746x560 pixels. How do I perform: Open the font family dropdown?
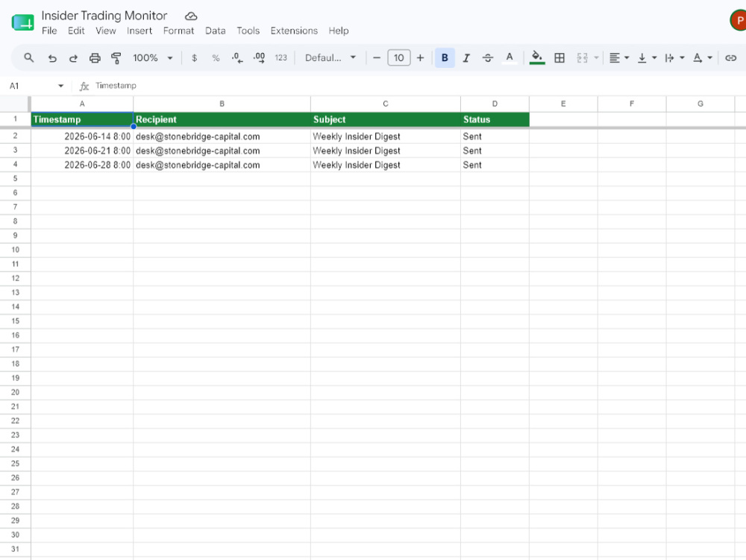pos(330,58)
